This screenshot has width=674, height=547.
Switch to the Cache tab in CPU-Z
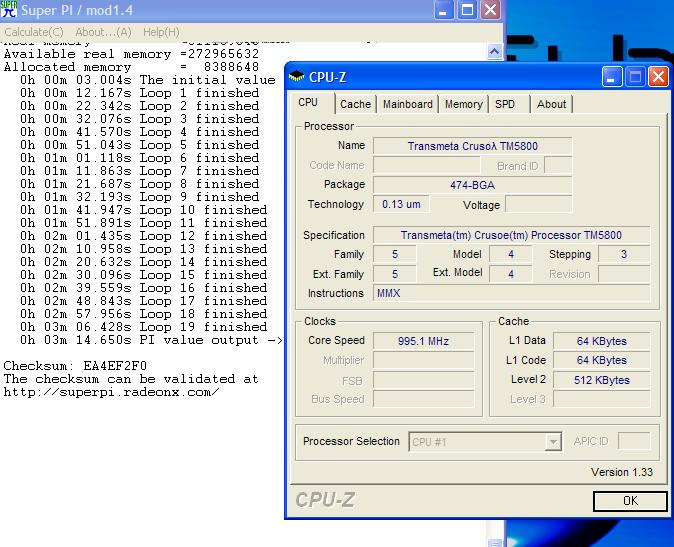[355, 104]
